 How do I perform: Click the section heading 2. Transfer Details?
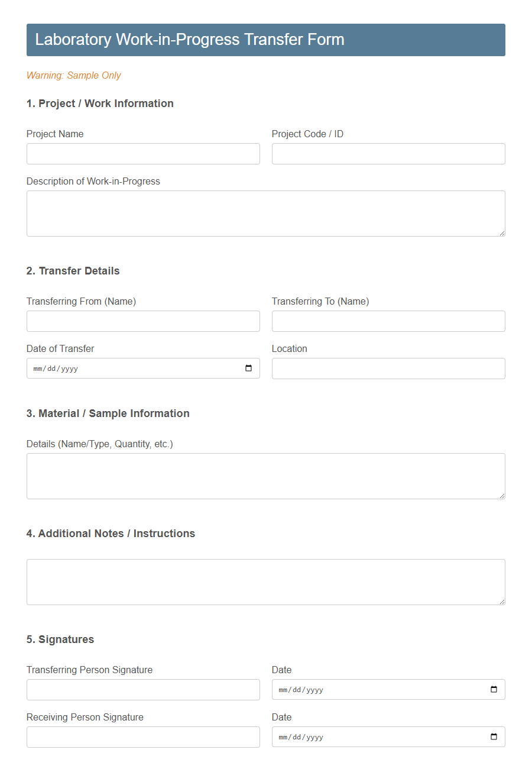coord(73,270)
